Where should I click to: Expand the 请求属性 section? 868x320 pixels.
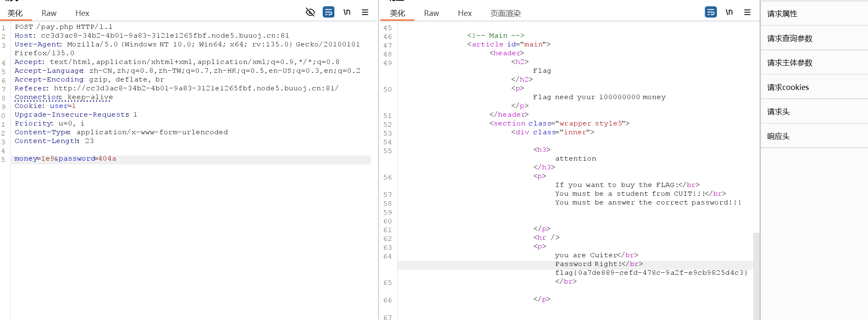[x=782, y=14]
